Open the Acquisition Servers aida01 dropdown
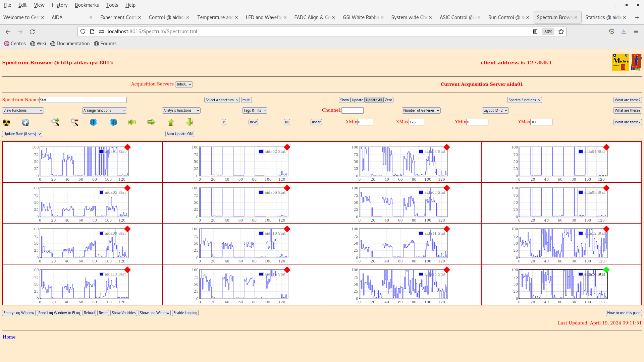Image resolution: width=644 pixels, height=362 pixels. click(184, 84)
